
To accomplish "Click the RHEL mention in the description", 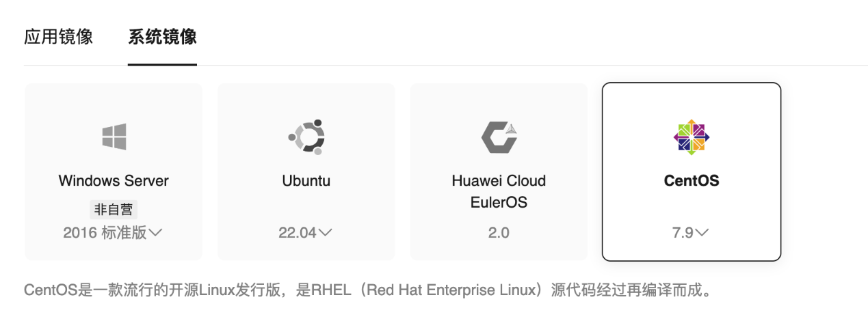I will (x=328, y=291).
